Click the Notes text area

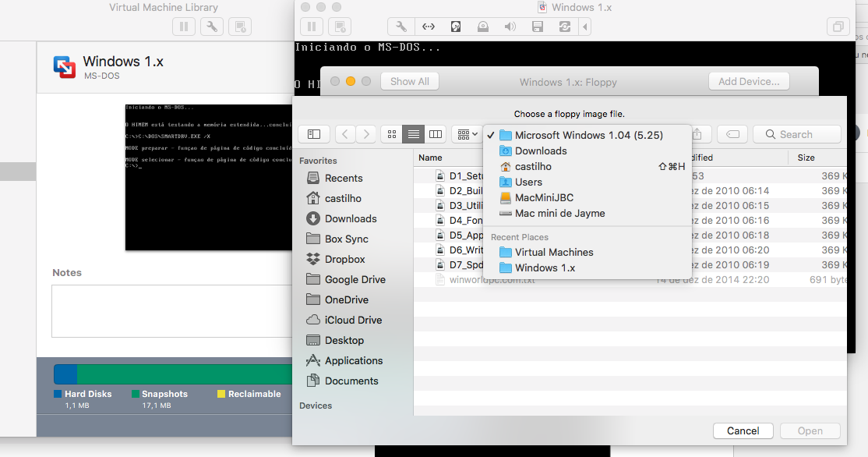171,310
